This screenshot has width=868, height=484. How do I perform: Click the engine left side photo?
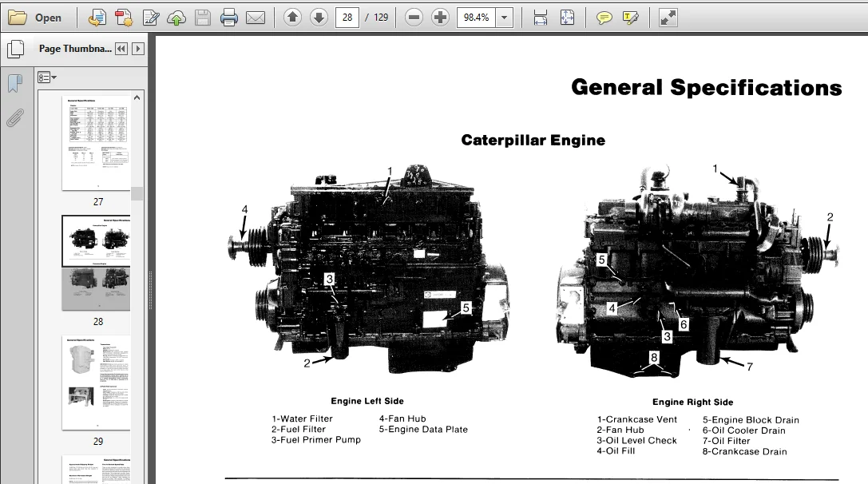pos(367,268)
